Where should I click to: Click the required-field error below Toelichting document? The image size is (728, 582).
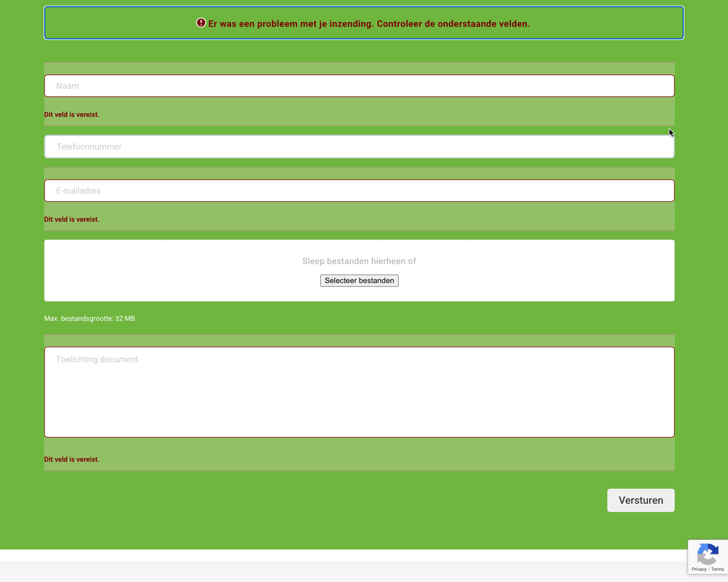pyautogui.click(x=72, y=459)
